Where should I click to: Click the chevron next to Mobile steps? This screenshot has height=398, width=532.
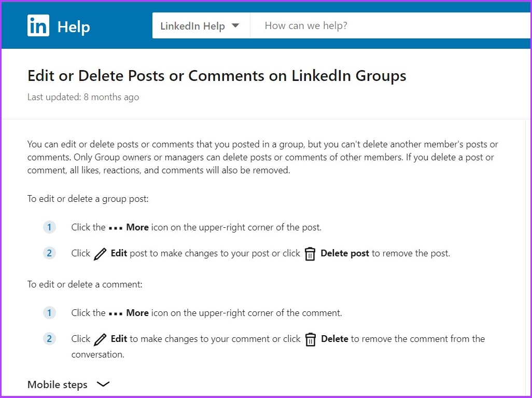click(103, 384)
